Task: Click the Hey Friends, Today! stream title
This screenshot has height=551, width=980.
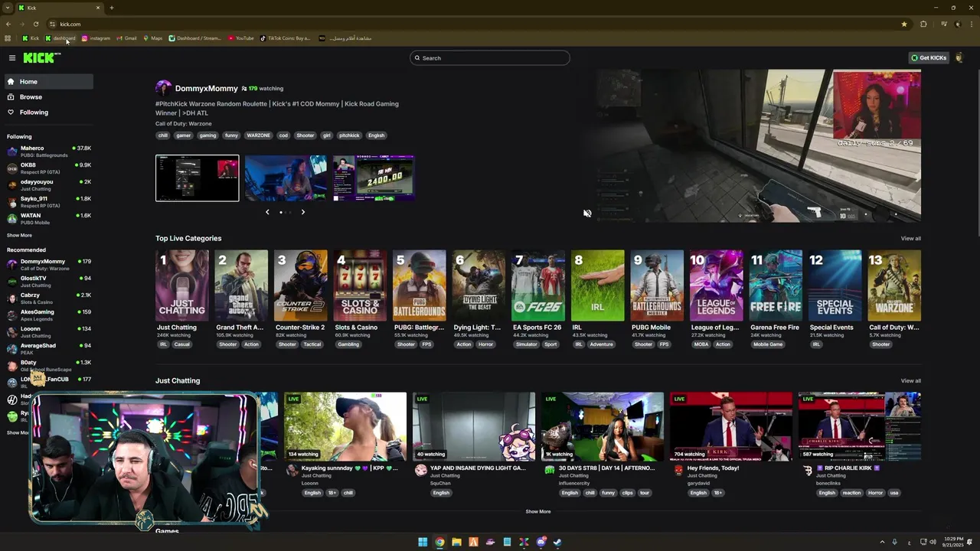Action: [713, 468]
